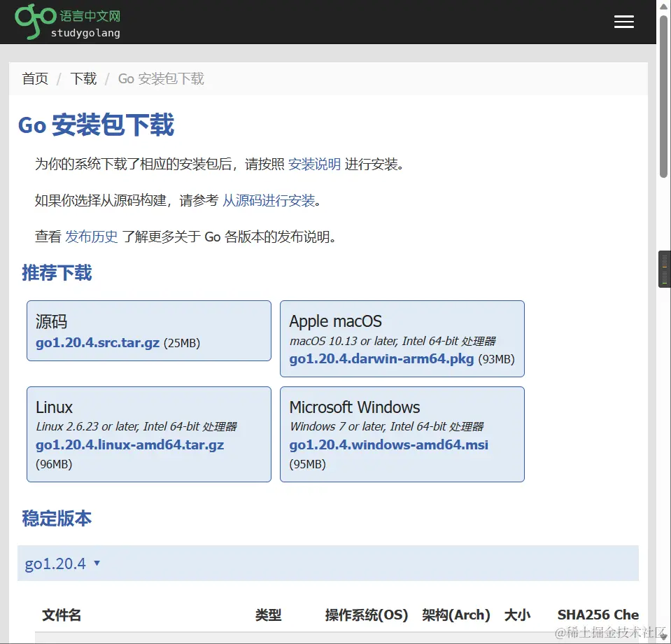
Task: Download go1.20.4.linux-amd64.tar.gz
Action: click(x=130, y=445)
